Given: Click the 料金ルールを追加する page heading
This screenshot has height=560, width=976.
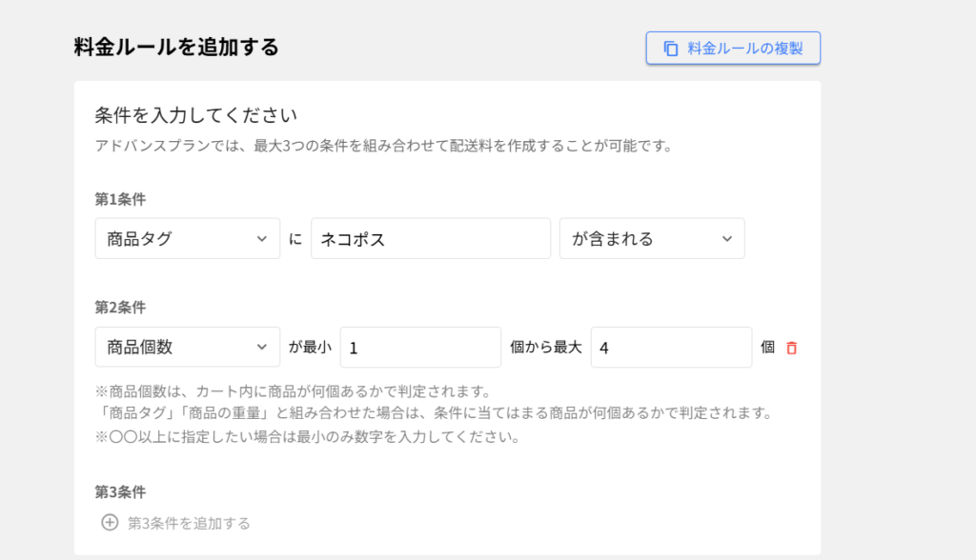Looking at the screenshot, I should coord(176,48).
